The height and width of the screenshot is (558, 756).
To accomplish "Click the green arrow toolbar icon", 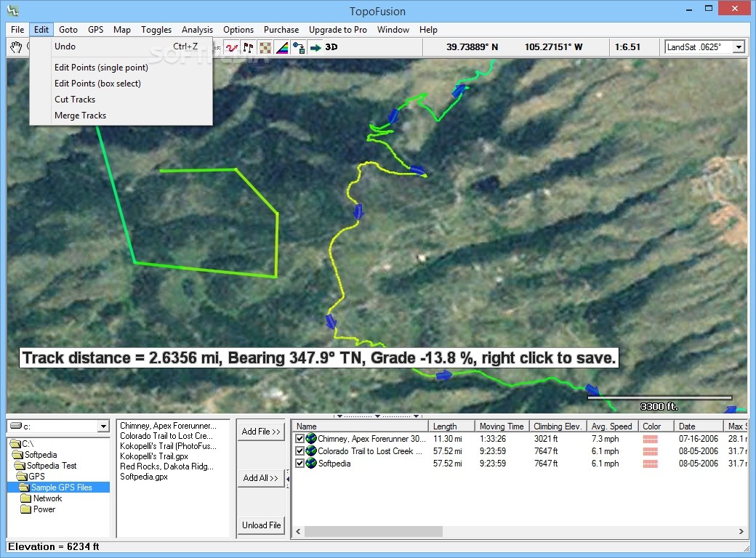I will [x=315, y=48].
